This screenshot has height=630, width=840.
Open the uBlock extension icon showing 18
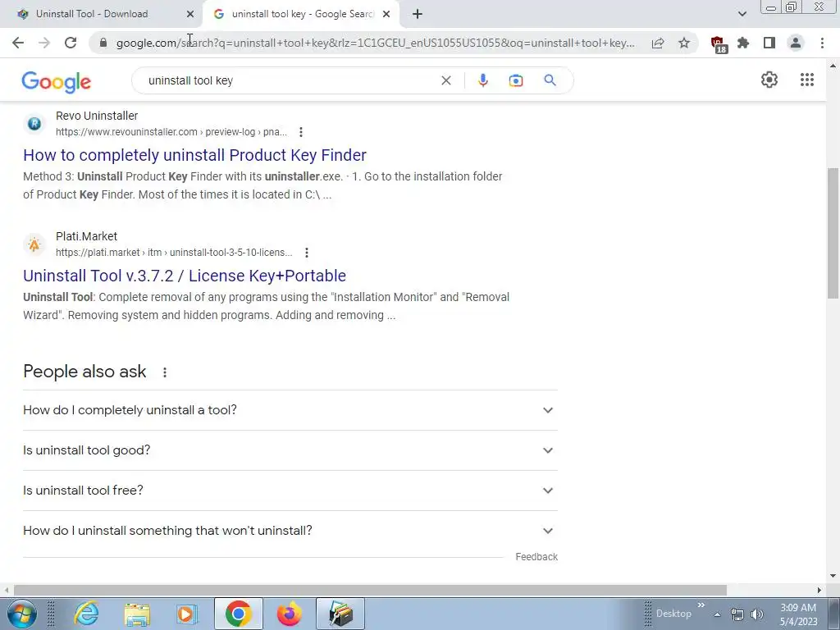point(717,44)
